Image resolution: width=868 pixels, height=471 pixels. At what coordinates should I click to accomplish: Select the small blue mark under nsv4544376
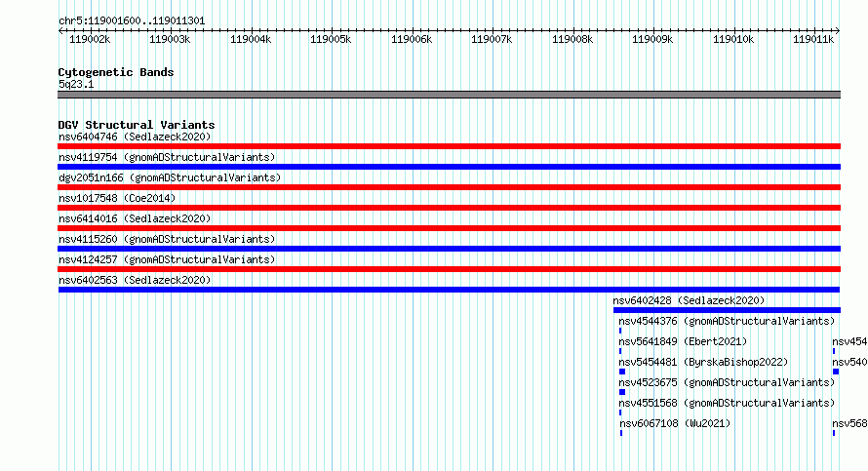coord(620,331)
